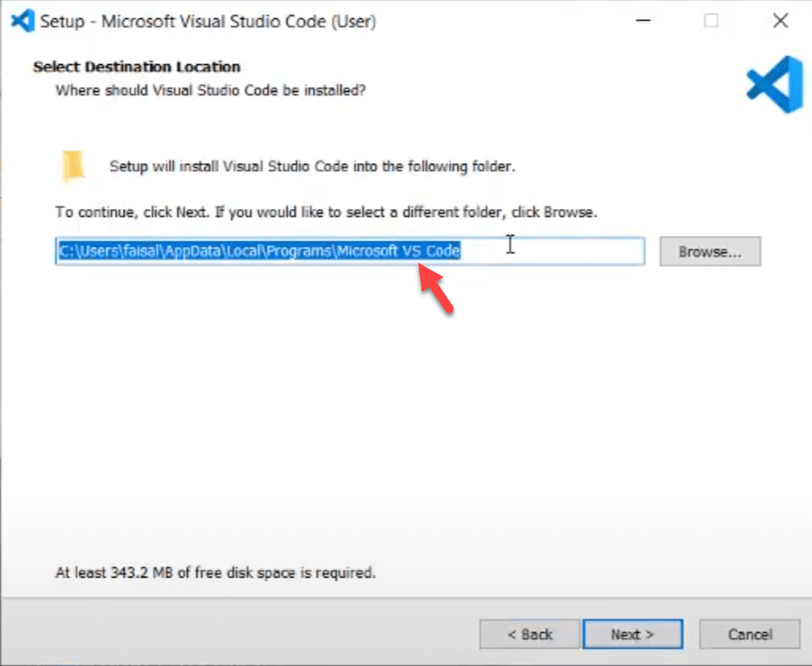Viewport: 812px width, 666px height.
Task: Click the 'Setup will install Visual Studio Code' message
Action: [312, 166]
